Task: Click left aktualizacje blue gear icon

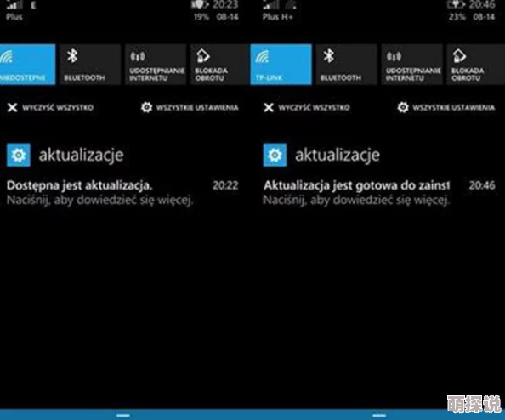Action: 19,155
